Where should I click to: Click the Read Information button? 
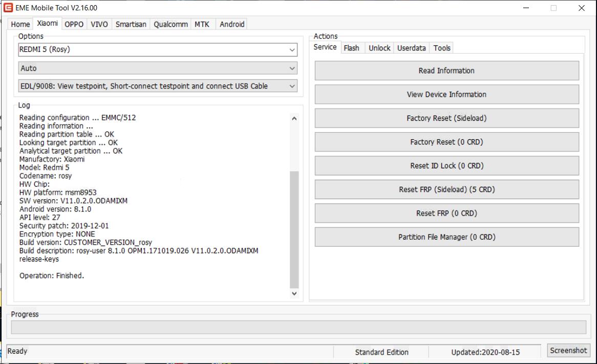tap(446, 71)
